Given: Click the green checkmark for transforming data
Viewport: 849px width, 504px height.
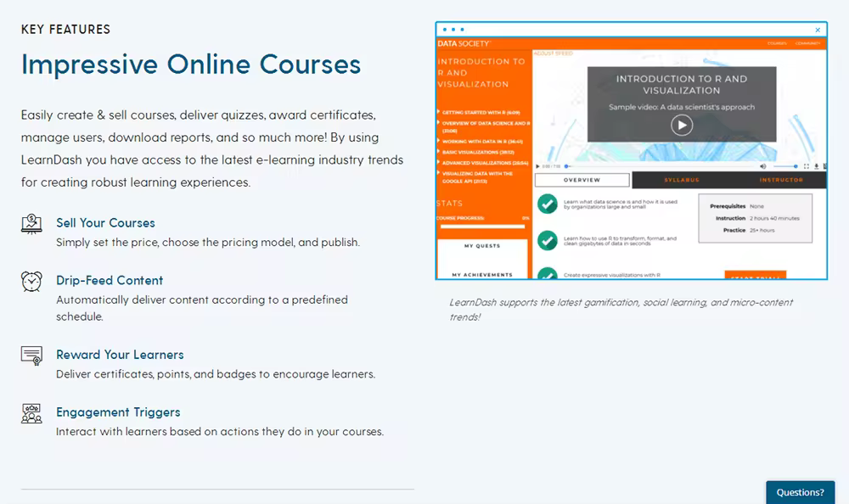Looking at the screenshot, I should [548, 240].
